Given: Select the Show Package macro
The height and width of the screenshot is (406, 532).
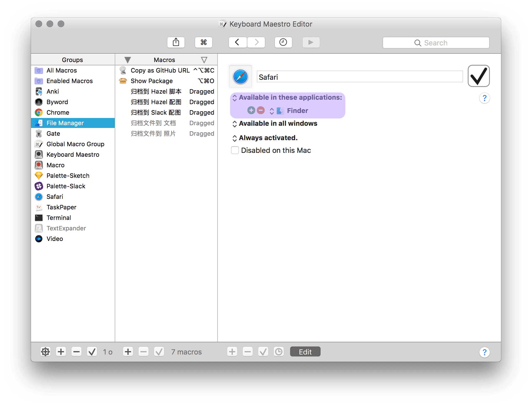Looking at the screenshot, I should click(152, 81).
